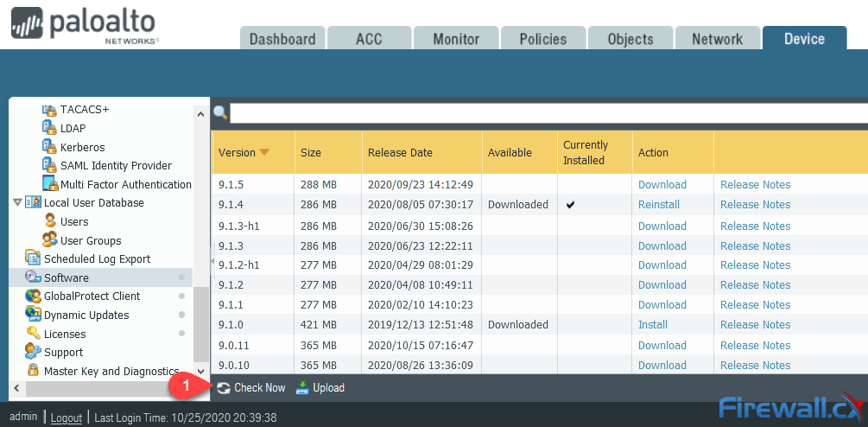Click the search magnifier icon
The image size is (868, 427).
point(220,113)
